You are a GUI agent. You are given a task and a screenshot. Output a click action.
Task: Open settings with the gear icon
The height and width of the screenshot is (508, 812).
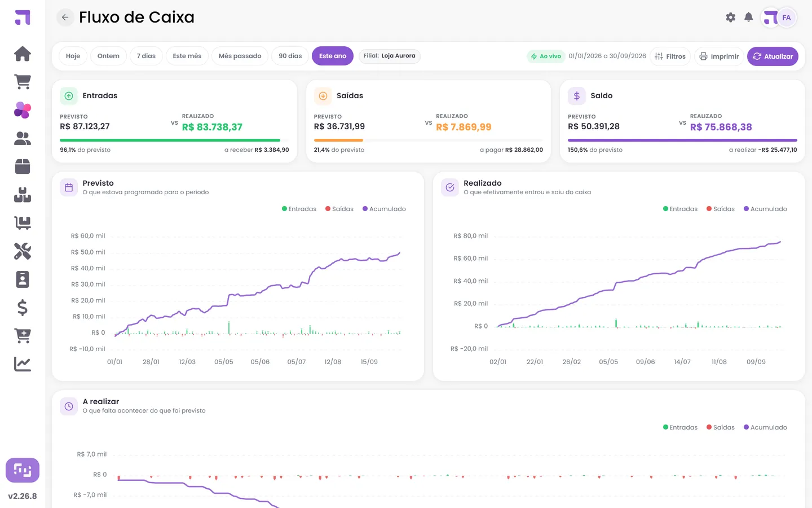[x=731, y=17]
